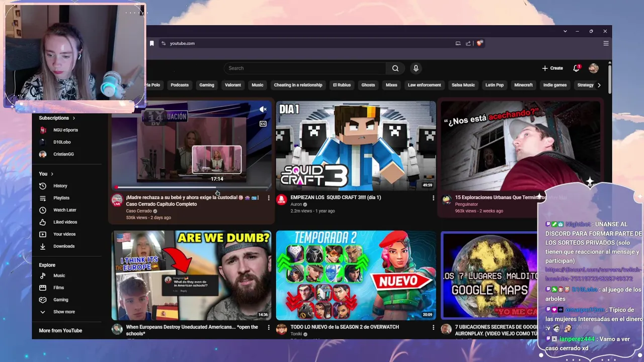Open the account avatar menu
This screenshot has height=362, width=644.
pos(594,68)
